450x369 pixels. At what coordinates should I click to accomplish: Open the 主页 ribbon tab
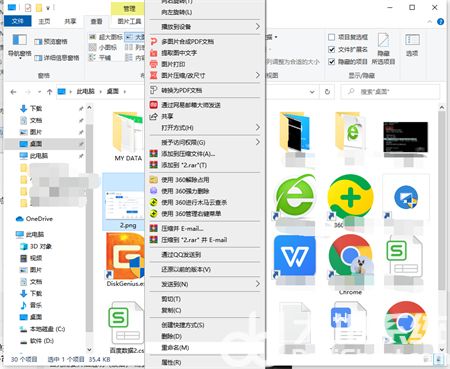[44, 21]
